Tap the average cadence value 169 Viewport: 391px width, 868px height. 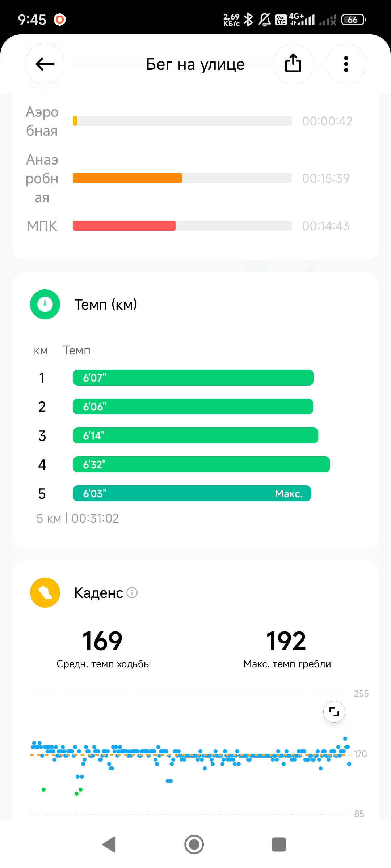coord(103,641)
